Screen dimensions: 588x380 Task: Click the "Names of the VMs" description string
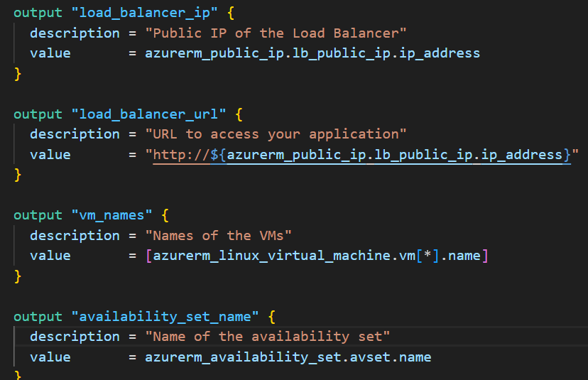[x=219, y=235]
